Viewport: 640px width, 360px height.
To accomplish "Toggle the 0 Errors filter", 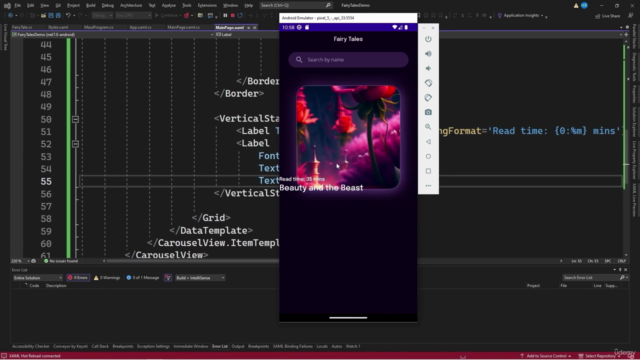I will 78,278.
